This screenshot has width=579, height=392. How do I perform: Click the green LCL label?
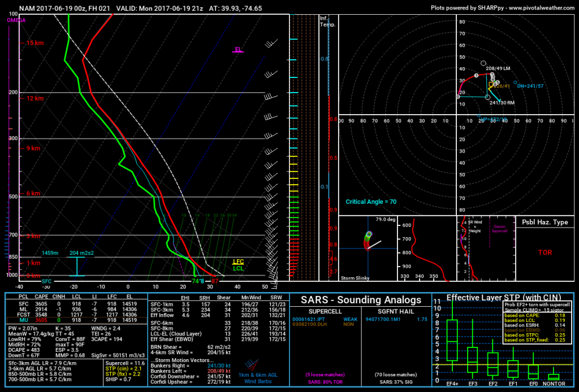click(x=238, y=268)
